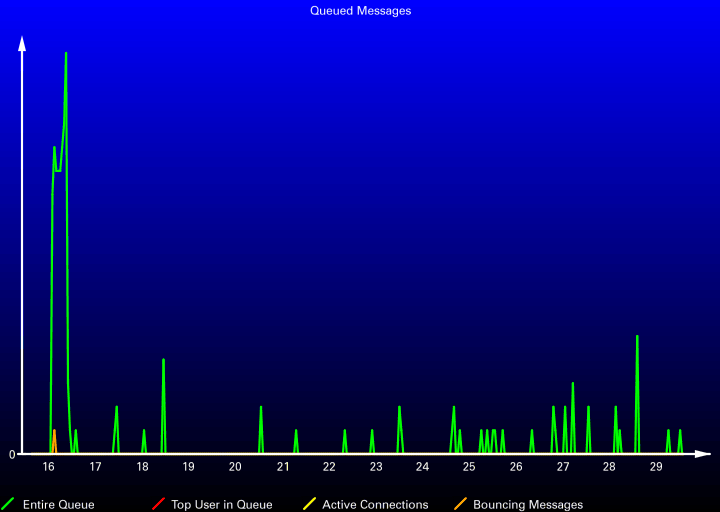This screenshot has height=512, width=720.
Task: Click the x-axis label 16
Action: tap(49, 467)
